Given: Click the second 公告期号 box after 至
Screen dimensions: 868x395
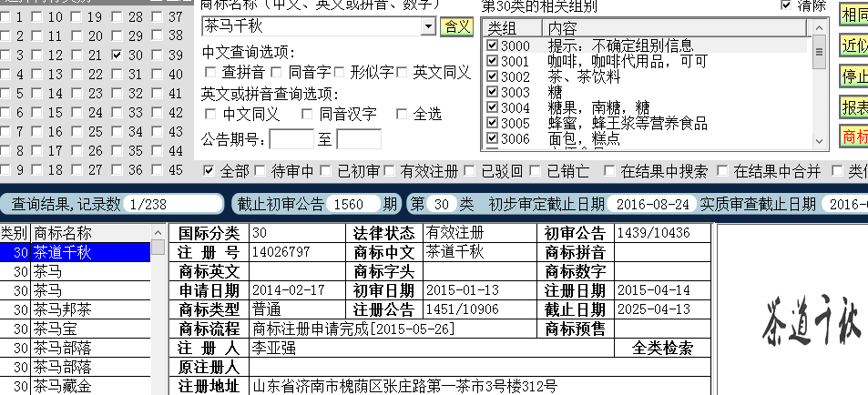Looking at the screenshot, I should click(x=359, y=139).
